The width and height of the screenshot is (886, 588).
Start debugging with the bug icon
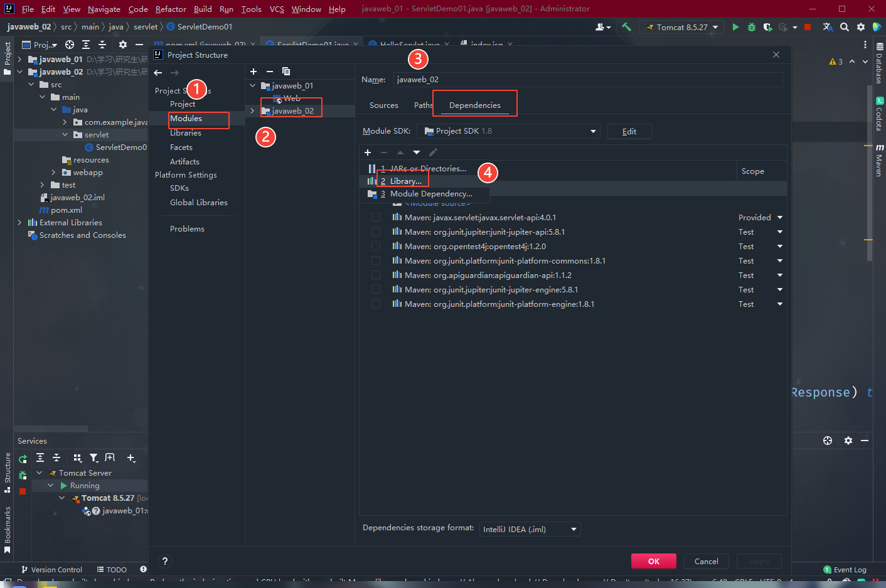click(x=751, y=27)
